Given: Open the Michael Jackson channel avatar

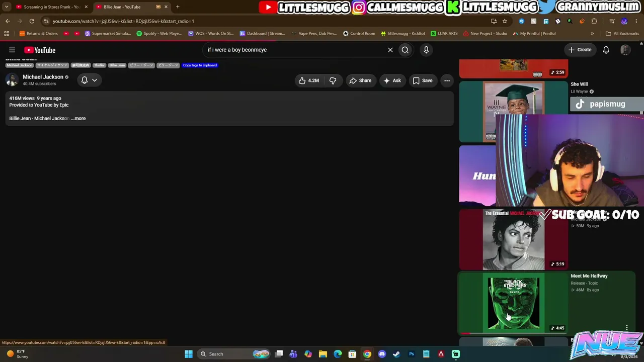Looking at the screenshot, I should (x=12, y=80).
